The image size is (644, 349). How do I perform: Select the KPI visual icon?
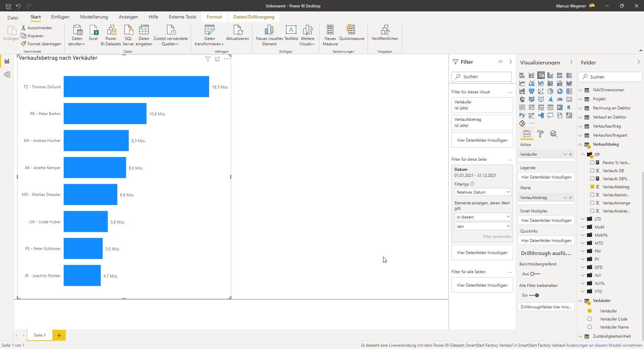[532, 107]
